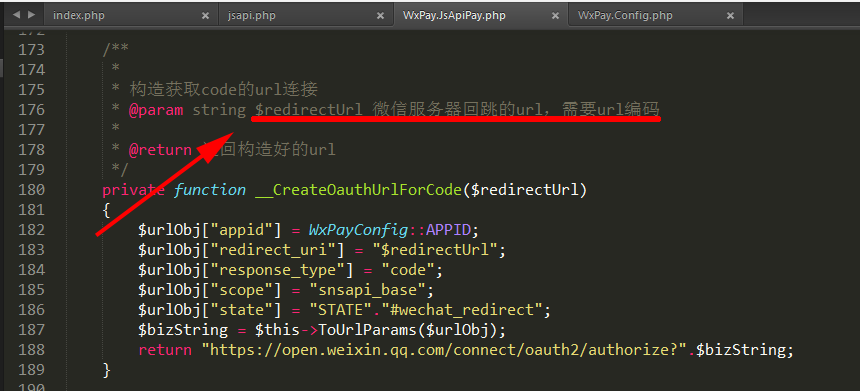Click the next tab right arrow
Screen dimensions: 860x391
point(31,15)
